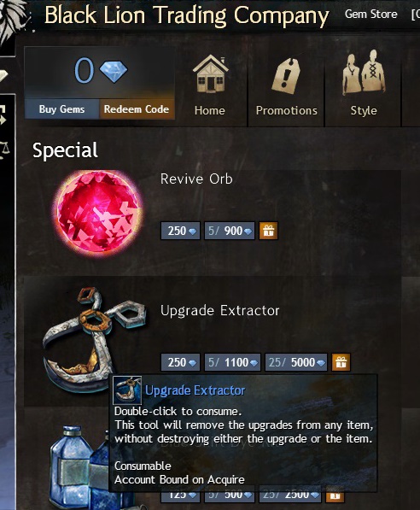Click the blue dye kit item image
The width and height of the screenshot is (420, 510).
click(x=81, y=468)
